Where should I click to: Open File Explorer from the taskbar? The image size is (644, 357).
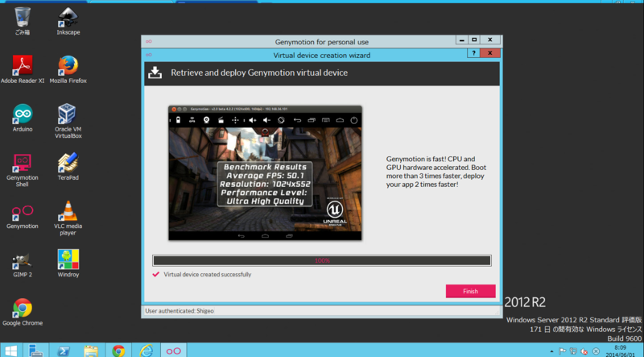tap(91, 351)
